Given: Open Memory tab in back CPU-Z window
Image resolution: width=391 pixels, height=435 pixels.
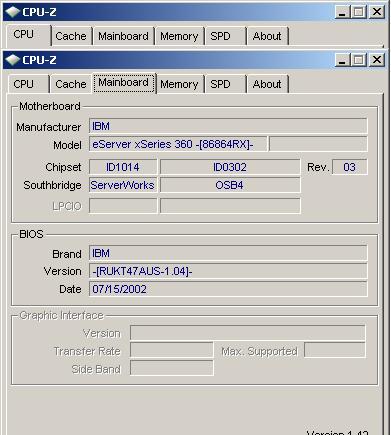Looking at the screenshot, I should pos(179,36).
